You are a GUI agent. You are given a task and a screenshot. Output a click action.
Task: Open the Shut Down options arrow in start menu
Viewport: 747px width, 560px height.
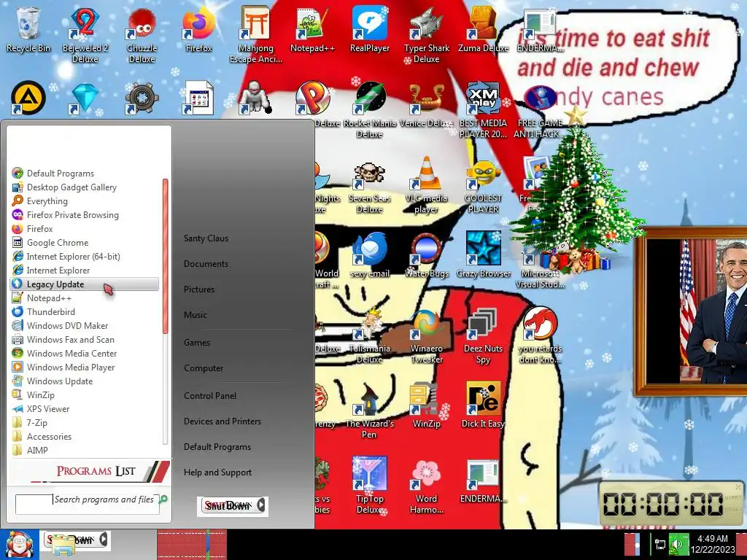click(261, 505)
